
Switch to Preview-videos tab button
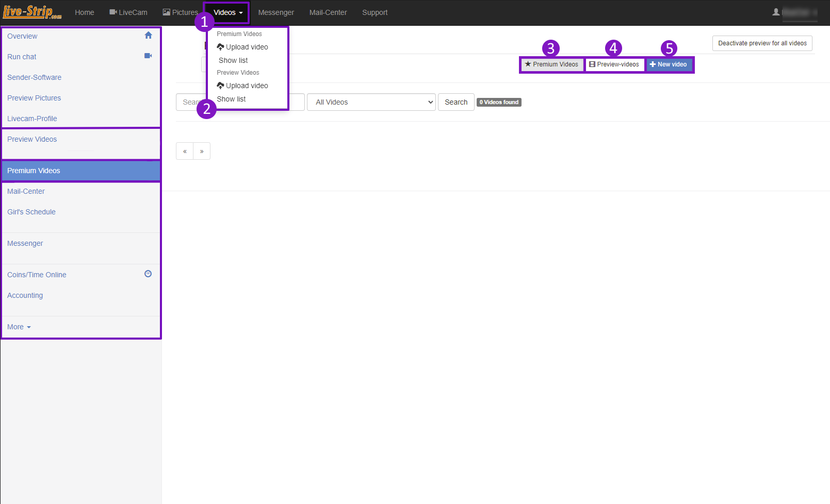[614, 64]
